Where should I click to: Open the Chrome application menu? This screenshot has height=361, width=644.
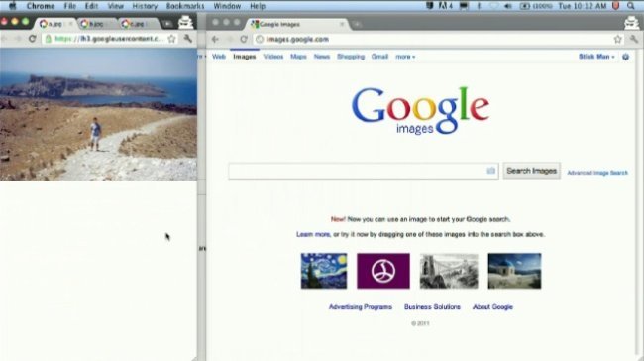[41, 6]
